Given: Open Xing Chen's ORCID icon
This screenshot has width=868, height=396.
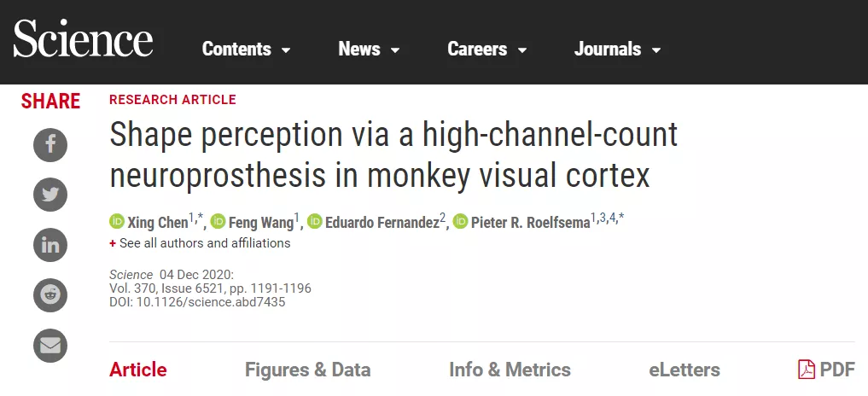Looking at the screenshot, I should coord(117,222).
